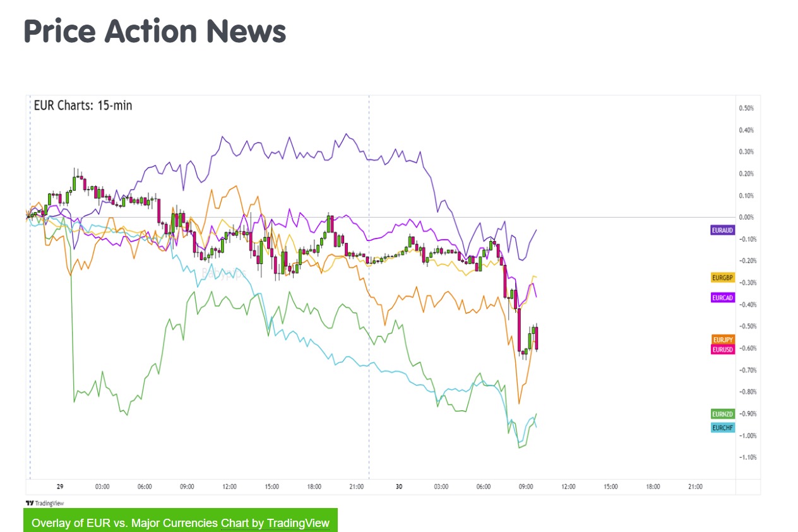The height and width of the screenshot is (532, 798).
Task: Select the EURNZD green label tag
Action: pos(723,414)
